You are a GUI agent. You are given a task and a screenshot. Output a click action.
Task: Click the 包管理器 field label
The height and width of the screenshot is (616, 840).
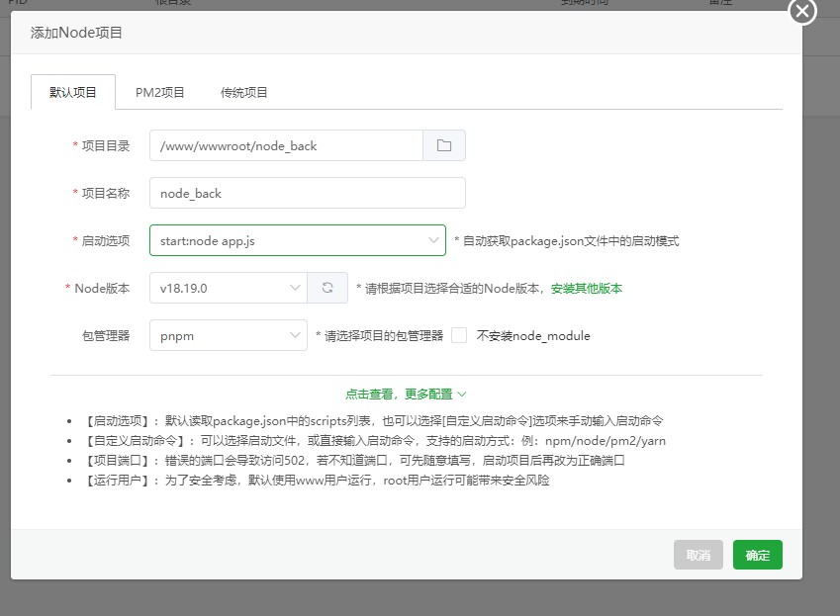(x=106, y=335)
